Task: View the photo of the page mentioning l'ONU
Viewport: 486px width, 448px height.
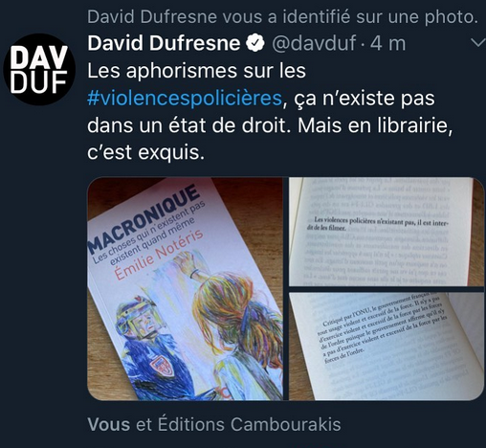Action: (387, 347)
